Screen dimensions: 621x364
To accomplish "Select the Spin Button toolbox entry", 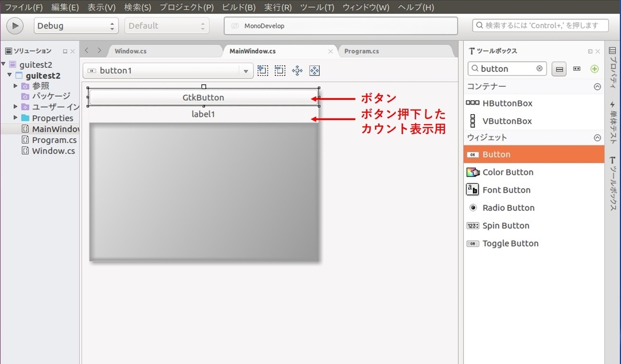I will coord(506,225).
